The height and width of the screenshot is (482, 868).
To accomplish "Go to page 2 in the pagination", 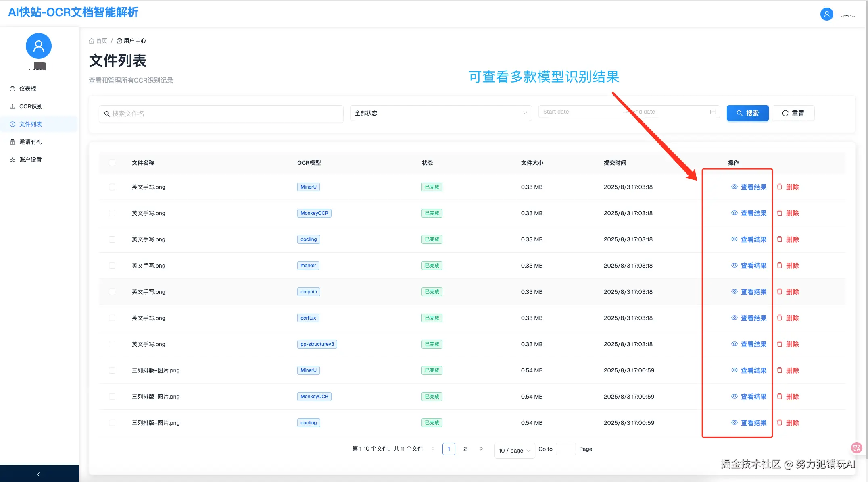I will pyautogui.click(x=465, y=449).
